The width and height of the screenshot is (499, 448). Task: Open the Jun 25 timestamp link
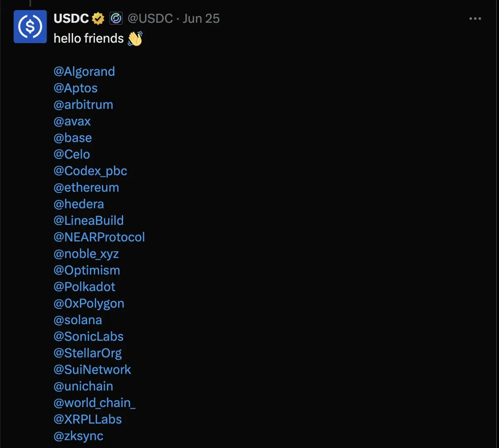(x=201, y=19)
